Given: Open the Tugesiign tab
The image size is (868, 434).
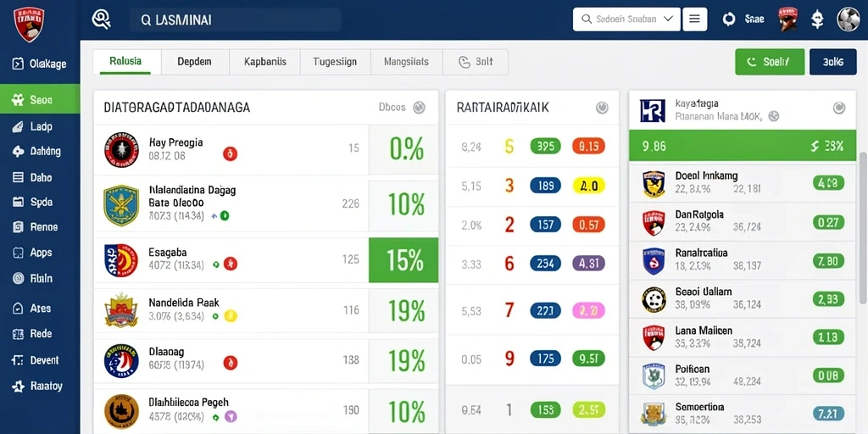Looking at the screenshot, I should coord(335,62).
